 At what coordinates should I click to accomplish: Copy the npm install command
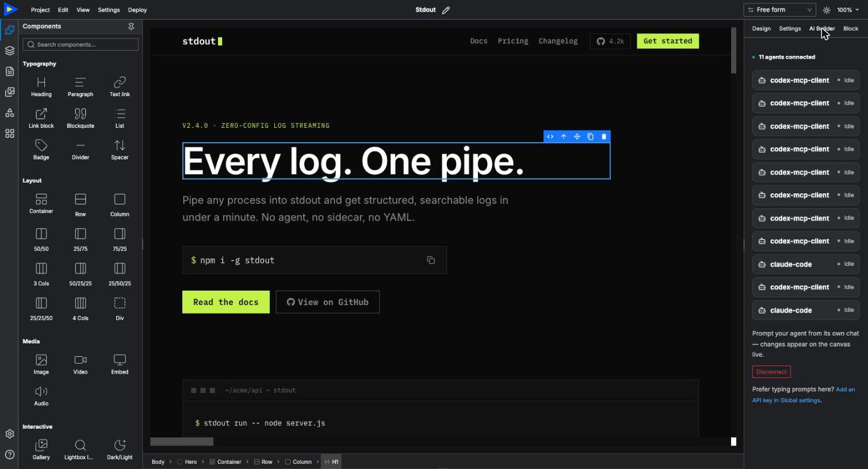[x=431, y=260]
